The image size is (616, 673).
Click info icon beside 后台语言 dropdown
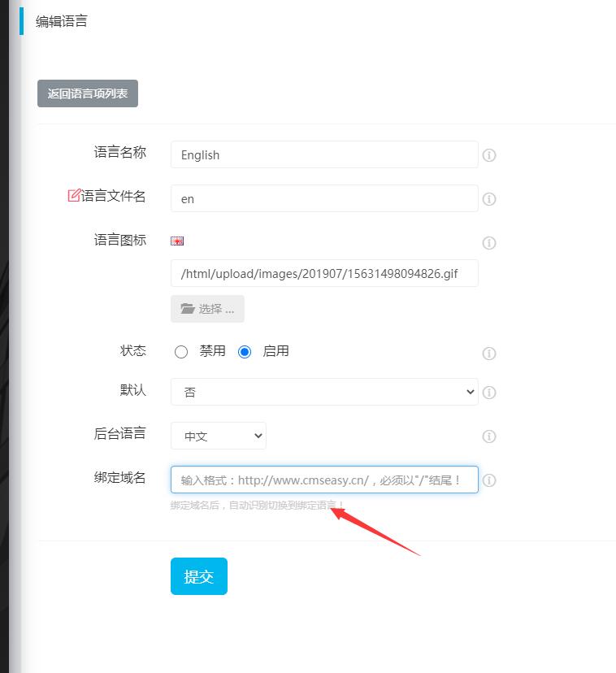pyautogui.click(x=489, y=436)
